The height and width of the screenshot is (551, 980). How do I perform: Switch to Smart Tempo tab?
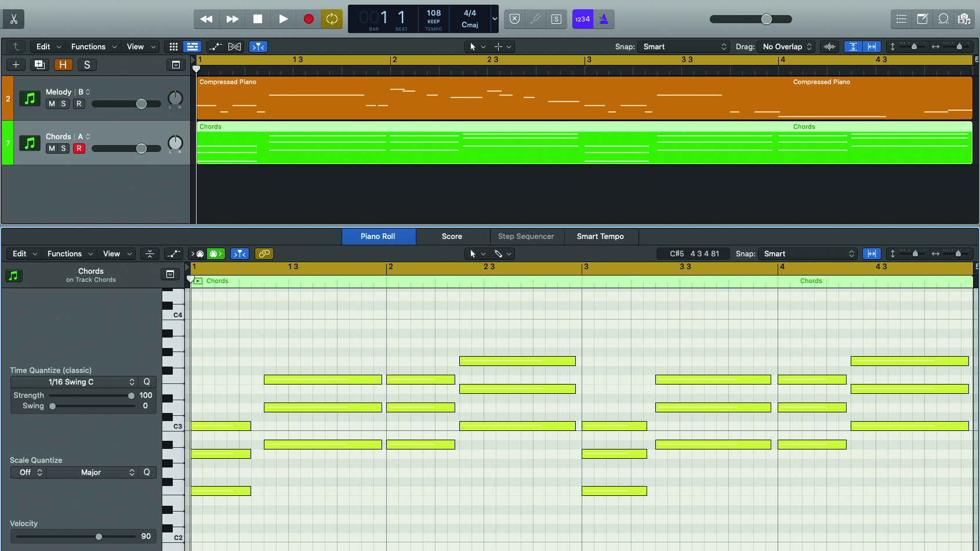click(601, 236)
